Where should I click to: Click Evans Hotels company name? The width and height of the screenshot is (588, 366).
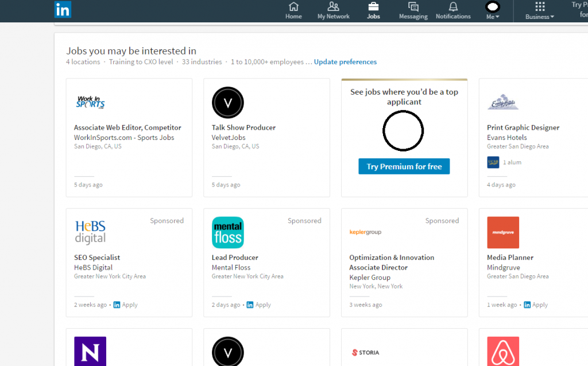point(506,138)
